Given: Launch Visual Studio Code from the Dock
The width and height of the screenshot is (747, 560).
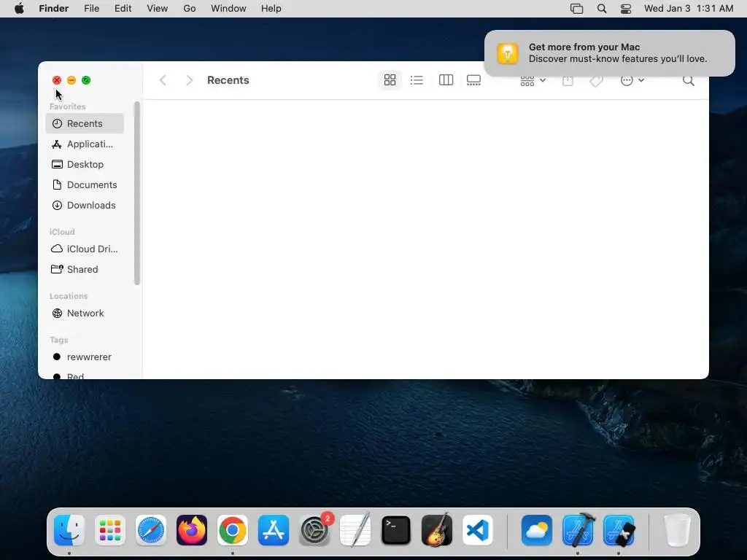Looking at the screenshot, I should 478,530.
